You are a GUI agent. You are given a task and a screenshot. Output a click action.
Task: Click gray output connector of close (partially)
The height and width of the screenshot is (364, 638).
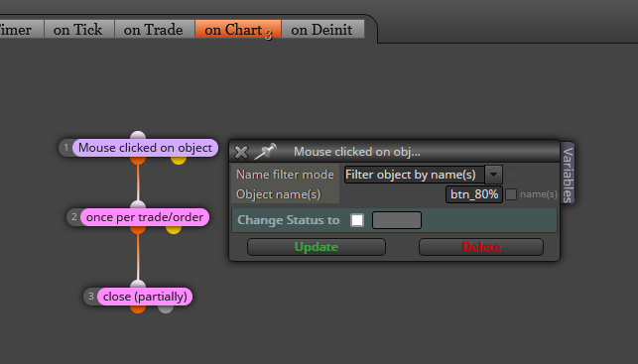click(166, 308)
